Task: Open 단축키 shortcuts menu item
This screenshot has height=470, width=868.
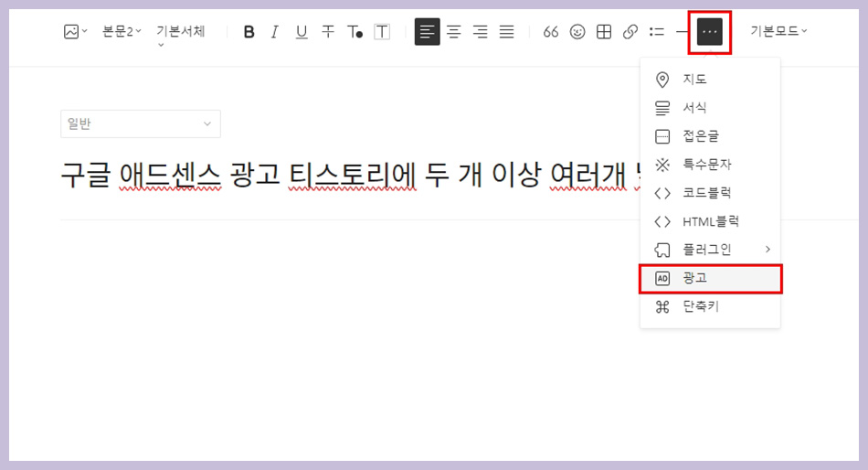Action: 710,306
